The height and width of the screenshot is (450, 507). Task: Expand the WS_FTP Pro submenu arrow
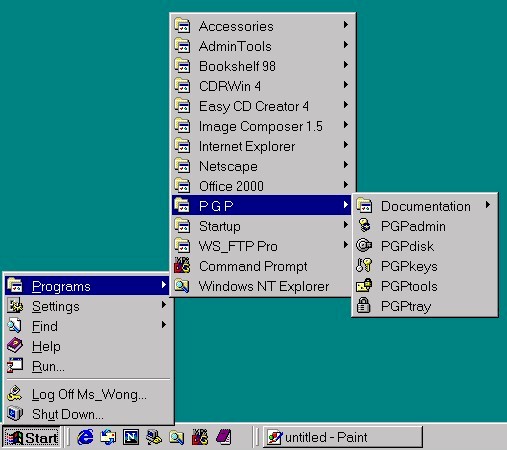346,246
